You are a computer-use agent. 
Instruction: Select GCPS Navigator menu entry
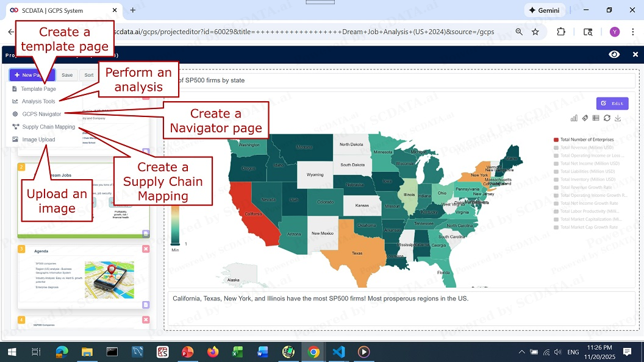click(41, 114)
